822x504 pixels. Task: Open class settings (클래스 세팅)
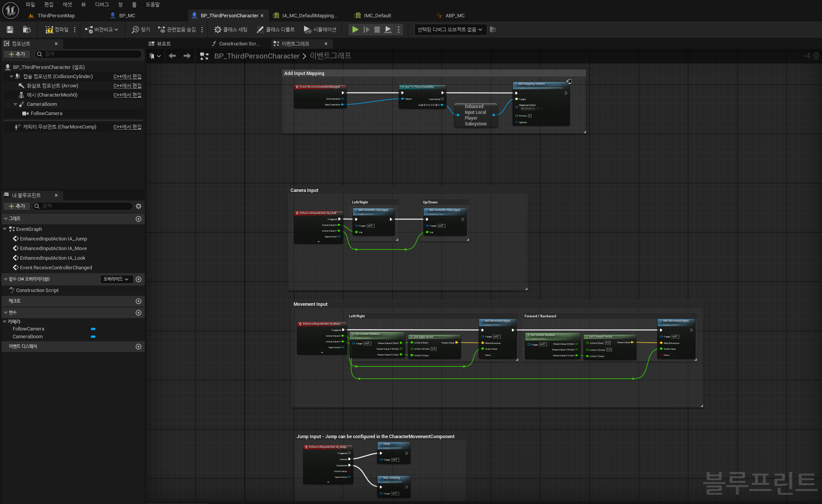pyautogui.click(x=231, y=30)
